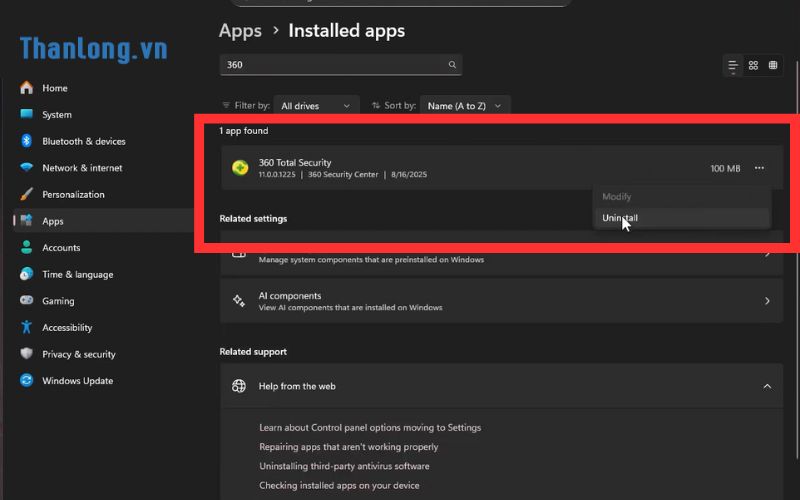This screenshot has width=800, height=500.
Task: Click the Windows Update sync icon
Action: point(27,380)
